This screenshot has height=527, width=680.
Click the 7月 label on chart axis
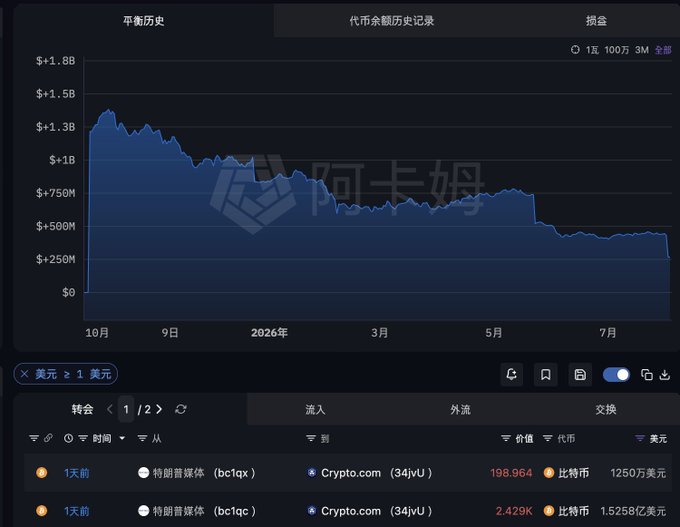(x=608, y=333)
